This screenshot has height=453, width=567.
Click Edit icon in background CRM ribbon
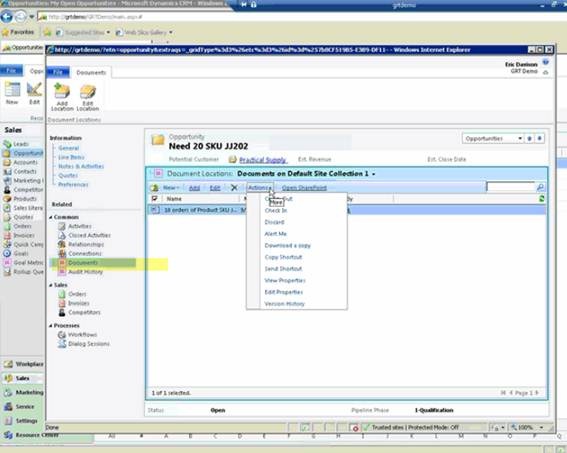pyautogui.click(x=34, y=93)
